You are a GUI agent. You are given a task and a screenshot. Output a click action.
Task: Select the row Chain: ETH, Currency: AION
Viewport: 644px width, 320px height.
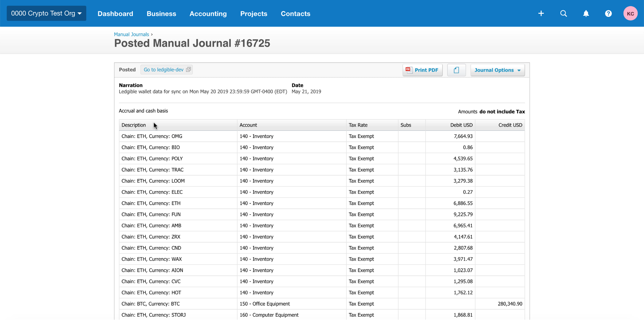point(322,270)
